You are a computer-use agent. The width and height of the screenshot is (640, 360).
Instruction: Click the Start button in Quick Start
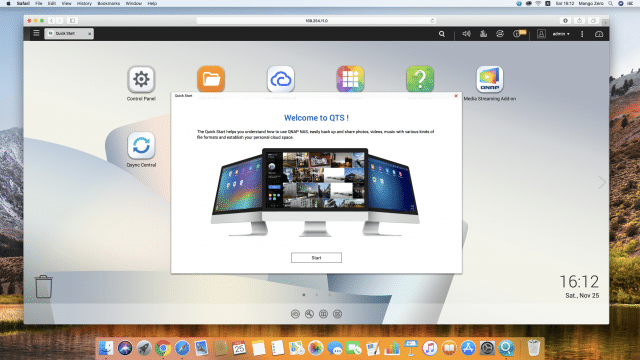click(316, 258)
